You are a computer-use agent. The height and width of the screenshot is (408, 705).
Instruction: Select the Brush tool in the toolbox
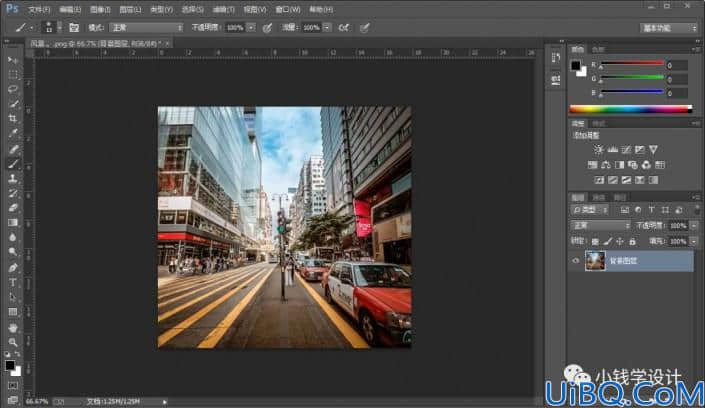click(13, 164)
